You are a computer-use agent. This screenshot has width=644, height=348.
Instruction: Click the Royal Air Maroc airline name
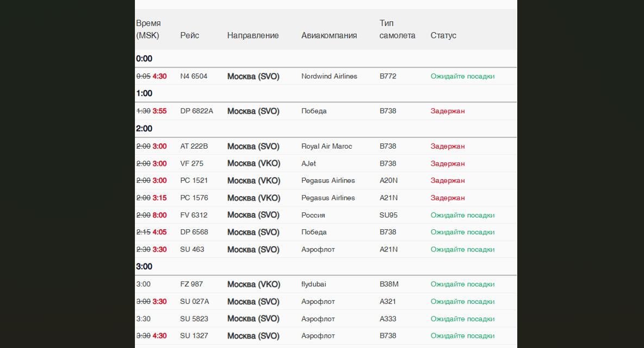coord(326,146)
